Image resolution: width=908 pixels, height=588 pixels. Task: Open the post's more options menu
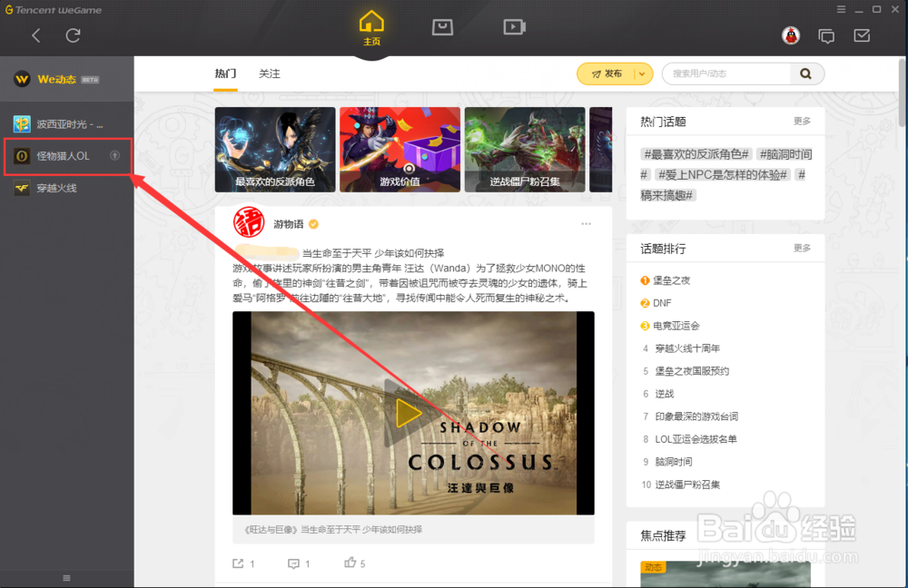pyautogui.click(x=587, y=223)
